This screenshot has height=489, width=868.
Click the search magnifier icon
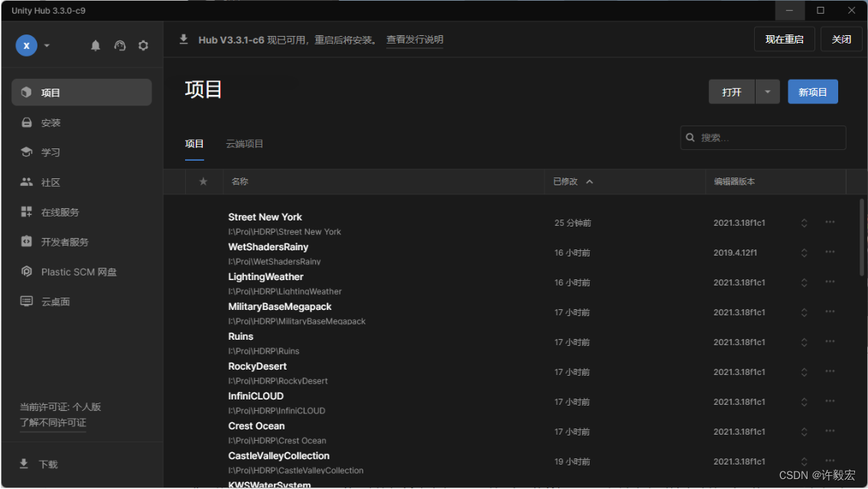coord(691,137)
